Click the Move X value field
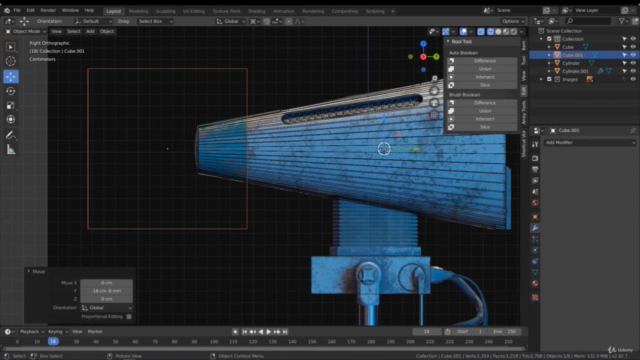Image resolution: width=640 pixels, height=360 pixels. point(106,282)
